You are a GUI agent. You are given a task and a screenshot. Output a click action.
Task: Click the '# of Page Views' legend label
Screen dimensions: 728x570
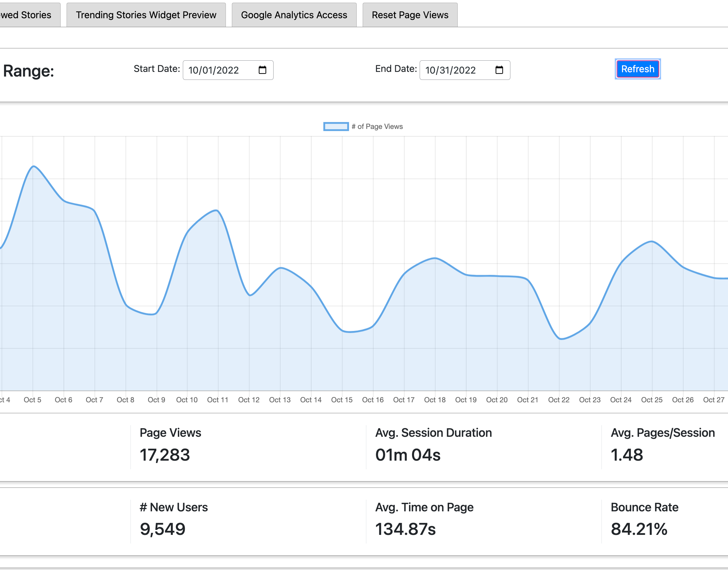[377, 127]
